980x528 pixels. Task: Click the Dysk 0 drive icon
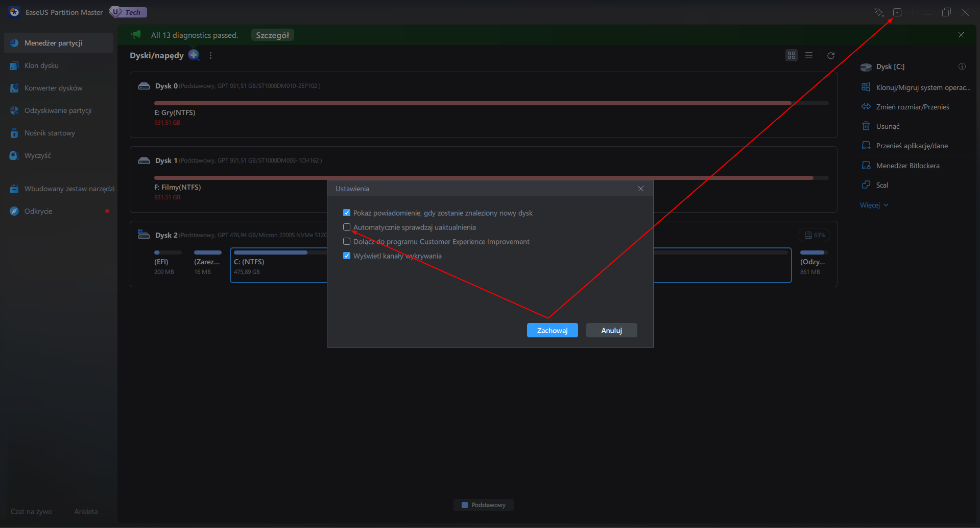tap(144, 86)
